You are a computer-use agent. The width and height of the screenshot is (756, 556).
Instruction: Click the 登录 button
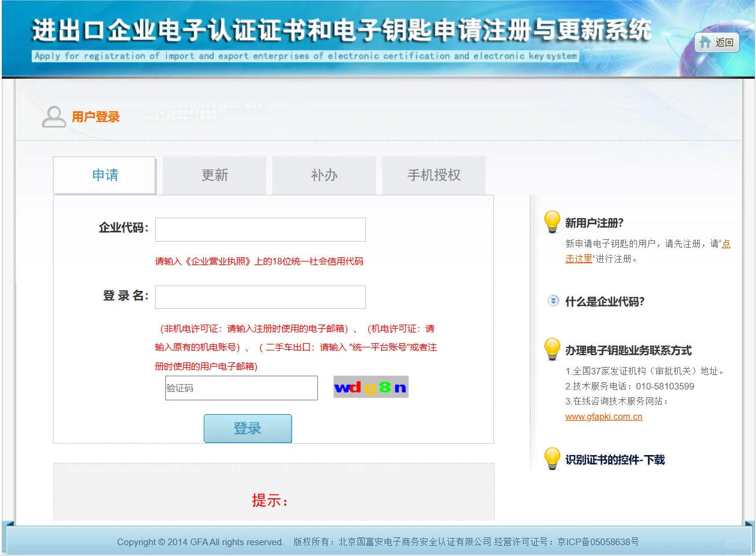[x=248, y=429]
